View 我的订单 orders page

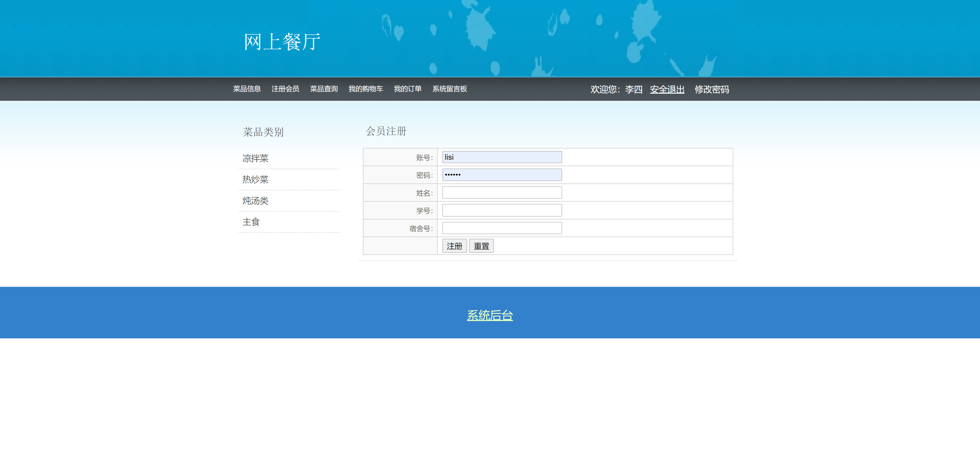[x=408, y=89]
